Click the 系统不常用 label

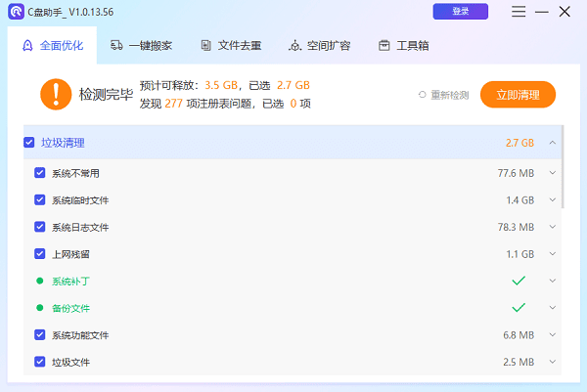pos(75,173)
